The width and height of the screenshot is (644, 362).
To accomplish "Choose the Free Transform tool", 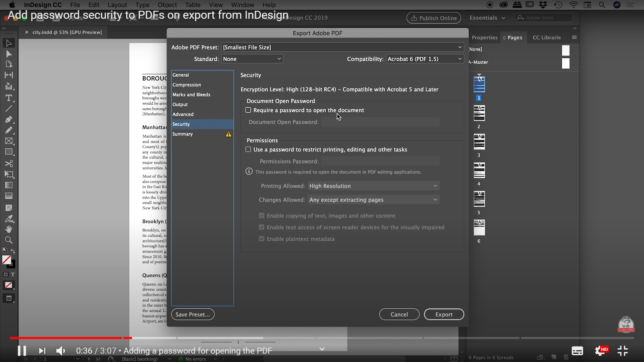I will (9, 174).
